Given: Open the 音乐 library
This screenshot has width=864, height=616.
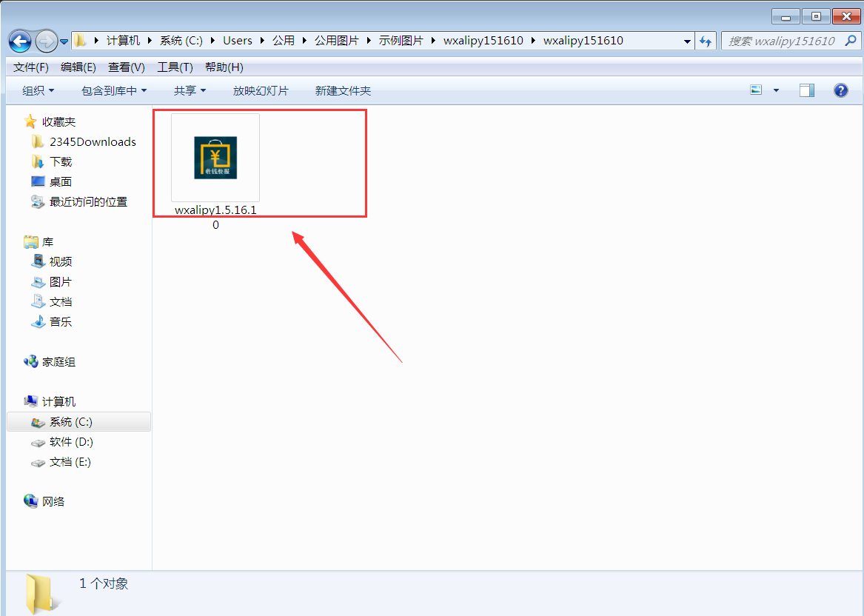Looking at the screenshot, I should 61,322.
